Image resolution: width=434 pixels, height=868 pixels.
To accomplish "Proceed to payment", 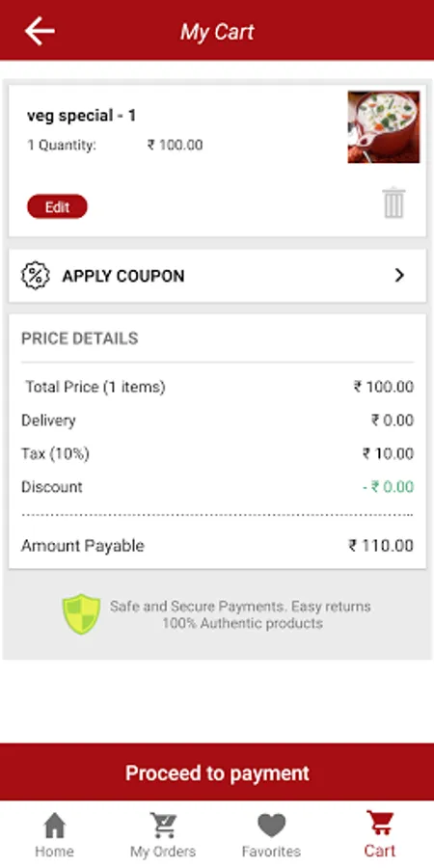I will [x=217, y=773].
